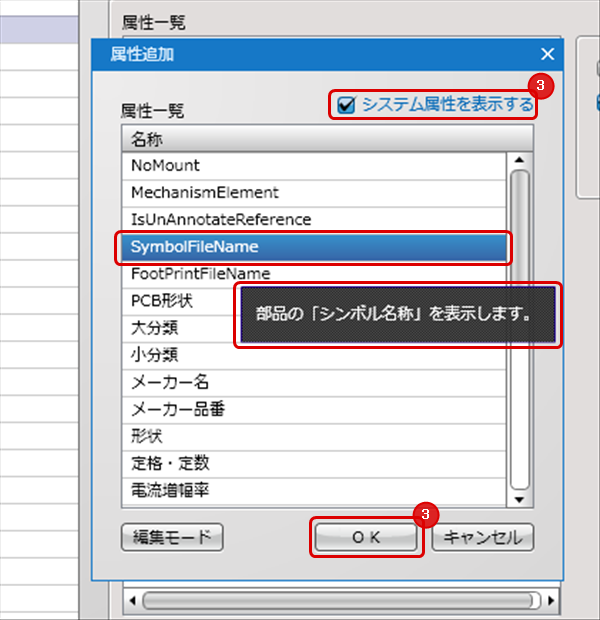Select the メーカー品番 row
The height and width of the screenshot is (620, 600).
178,409
